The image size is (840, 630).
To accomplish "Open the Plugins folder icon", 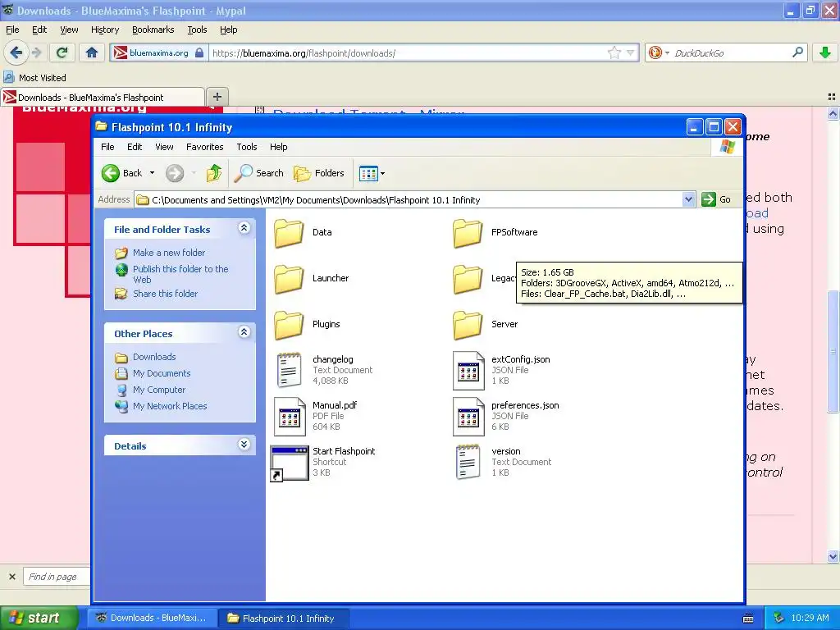I will tap(289, 325).
